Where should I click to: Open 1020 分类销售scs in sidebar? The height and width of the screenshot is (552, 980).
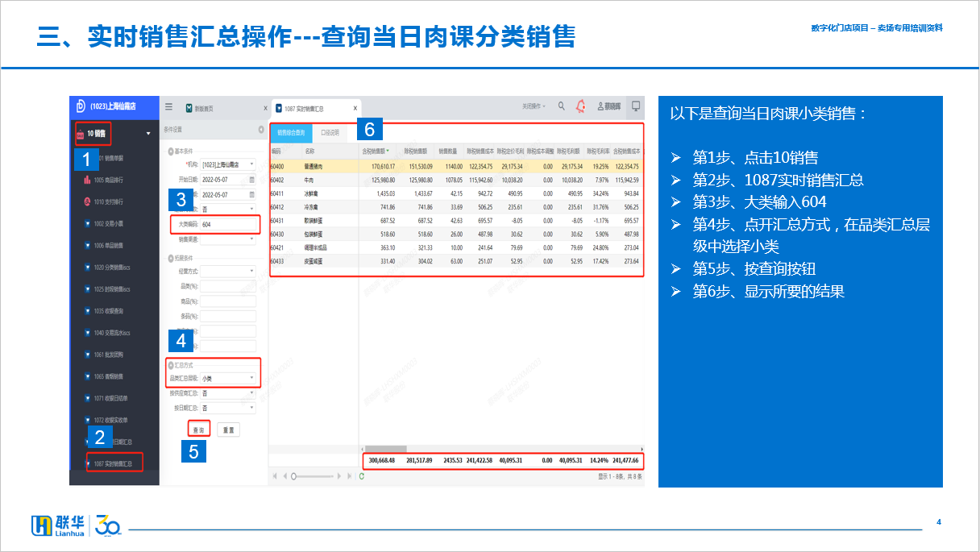coord(109,267)
